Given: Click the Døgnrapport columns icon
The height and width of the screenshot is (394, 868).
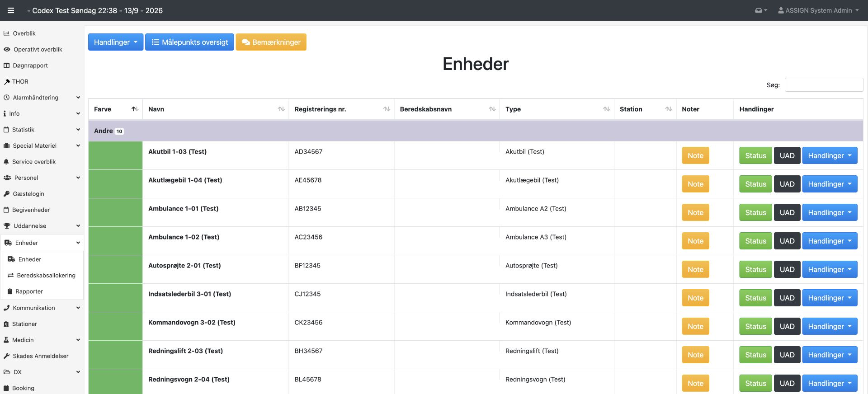Looking at the screenshot, I should [6, 66].
